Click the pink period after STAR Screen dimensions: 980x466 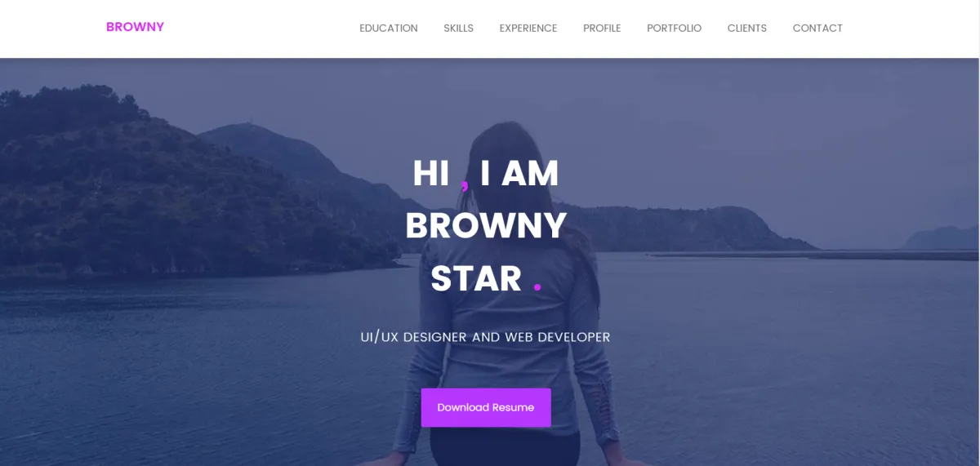click(x=537, y=287)
